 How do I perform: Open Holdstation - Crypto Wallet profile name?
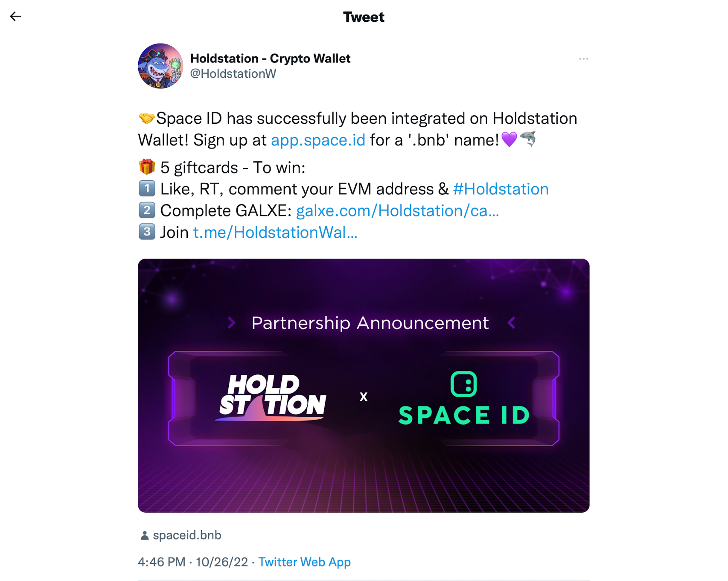pos(270,58)
